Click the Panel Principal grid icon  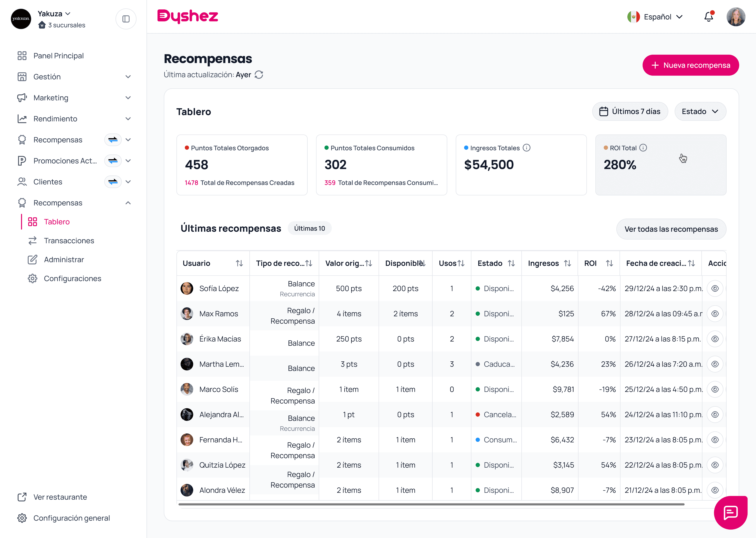pyautogui.click(x=22, y=56)
